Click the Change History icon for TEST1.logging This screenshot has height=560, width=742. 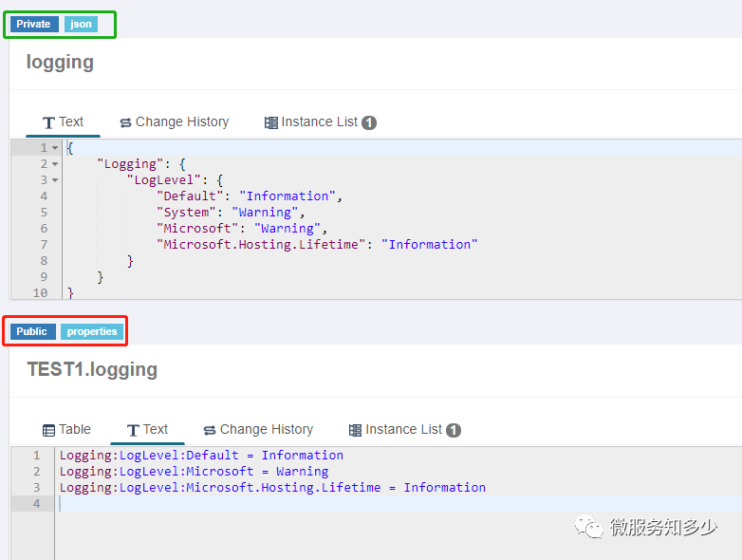[x=210, y=430]
